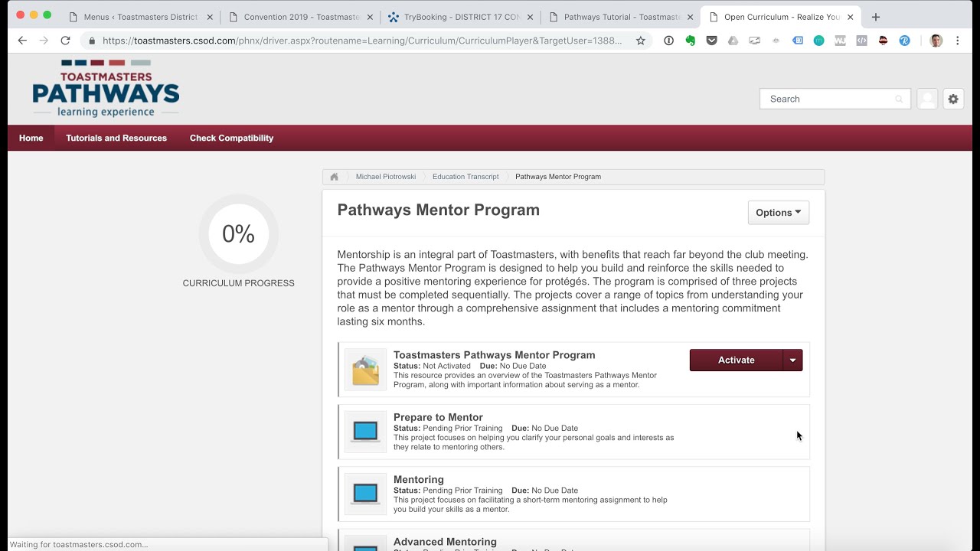Open the Advanced Mentoring project title

click(x=445, y=542)
